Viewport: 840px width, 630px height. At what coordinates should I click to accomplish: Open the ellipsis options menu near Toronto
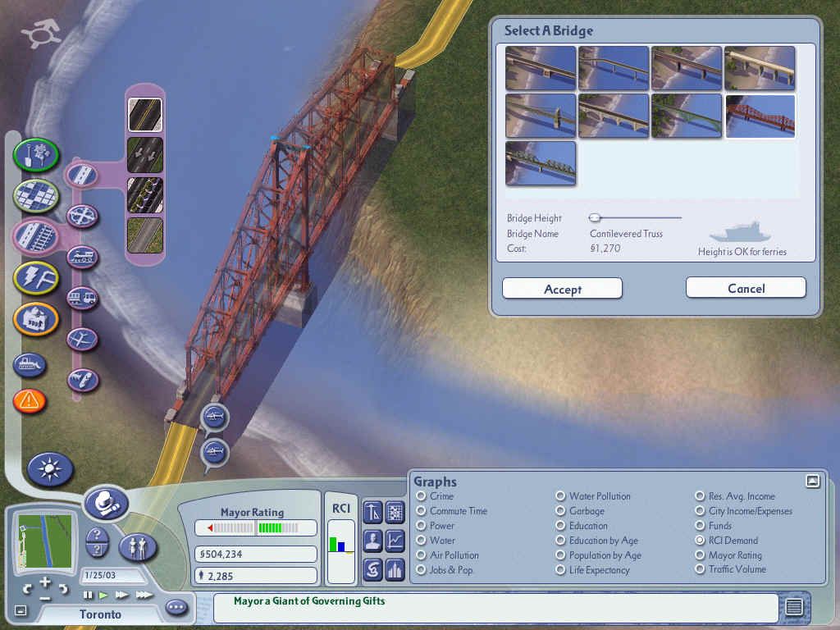[x=176, y=605]
